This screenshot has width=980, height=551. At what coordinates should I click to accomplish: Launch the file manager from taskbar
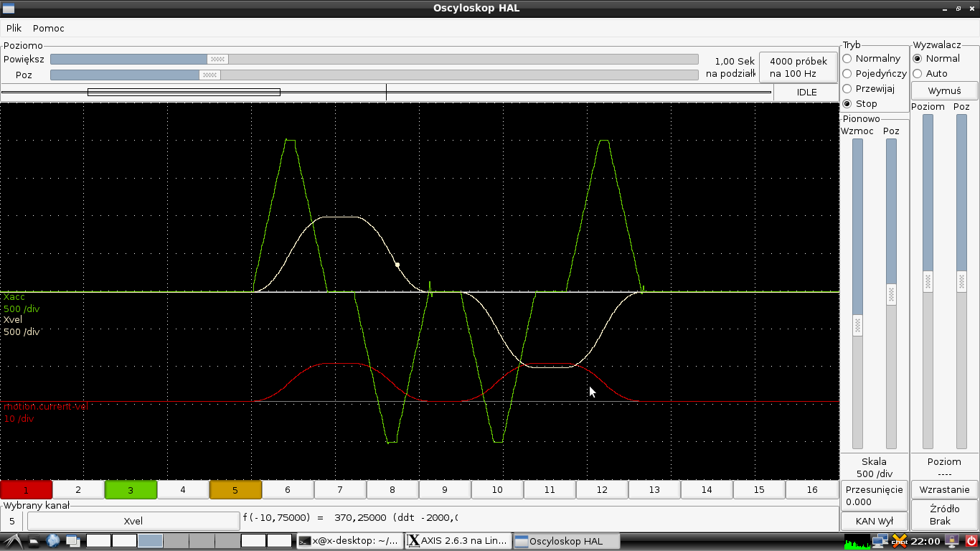point(34,541)
